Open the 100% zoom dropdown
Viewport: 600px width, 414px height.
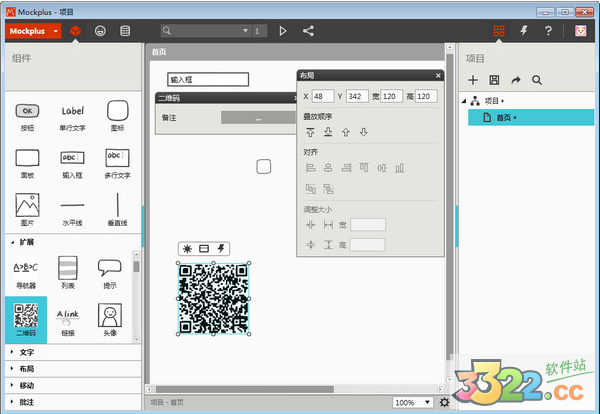coord(413,403)
